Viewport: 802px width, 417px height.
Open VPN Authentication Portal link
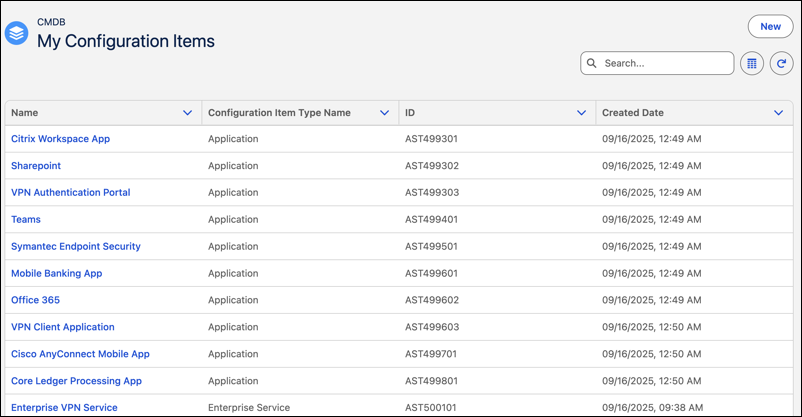coord(71,192)
